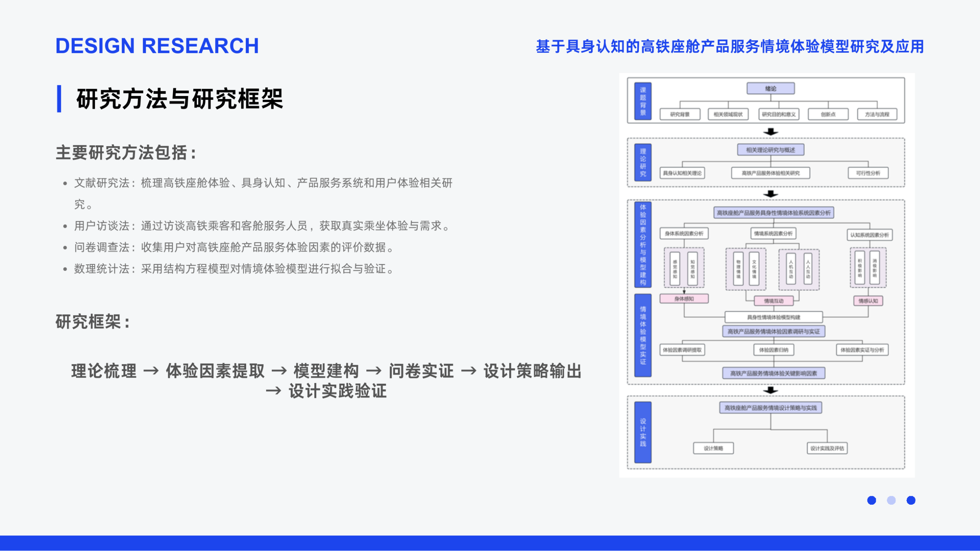Click the pink 身体感知 box
The width and height of the screenshot is (980, 551).
pyautogui.click(x=684, y=299)
